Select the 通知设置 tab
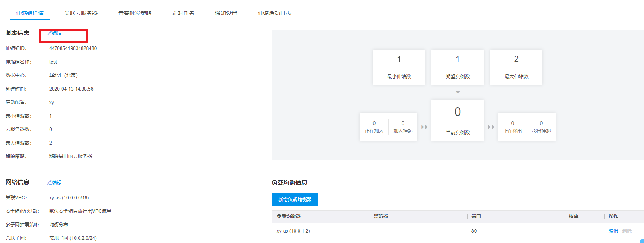This screenshot has height=243, width=644. point(226,13)
